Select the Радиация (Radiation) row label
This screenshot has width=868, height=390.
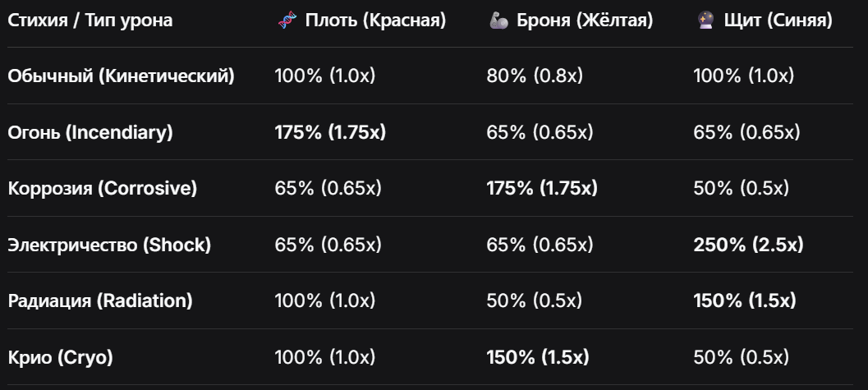pyautogui.click(x=100, y=301)
